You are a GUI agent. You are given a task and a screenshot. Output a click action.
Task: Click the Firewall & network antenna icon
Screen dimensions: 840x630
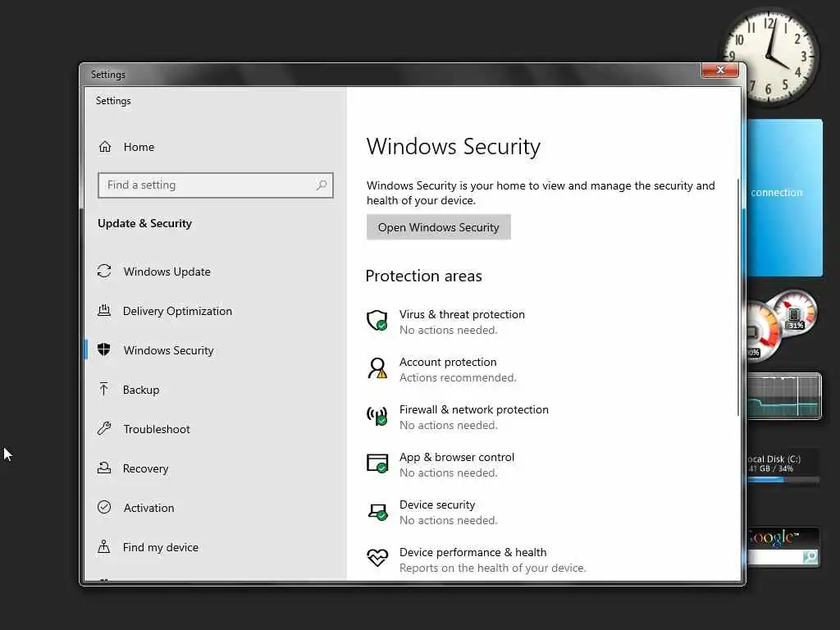[377, 416]
